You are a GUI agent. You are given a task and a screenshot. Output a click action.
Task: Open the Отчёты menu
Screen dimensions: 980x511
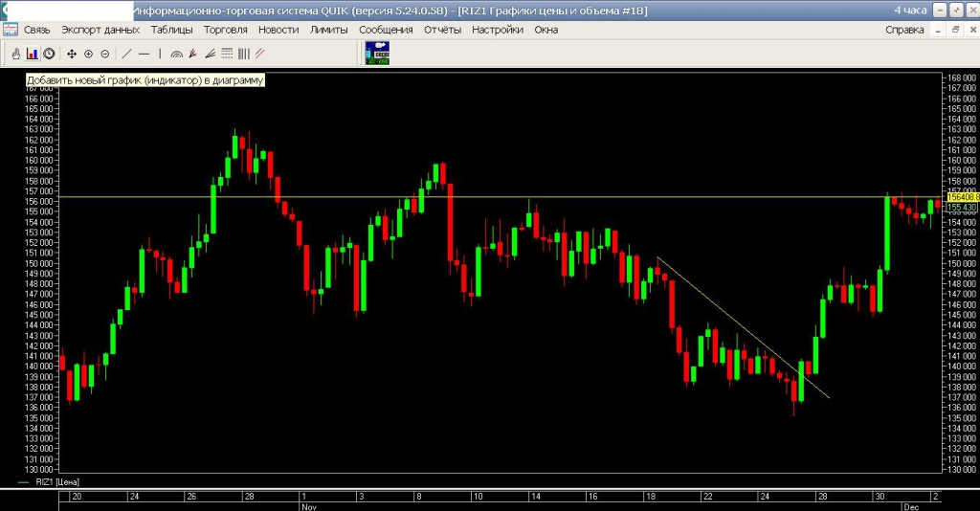coord(442,30)
